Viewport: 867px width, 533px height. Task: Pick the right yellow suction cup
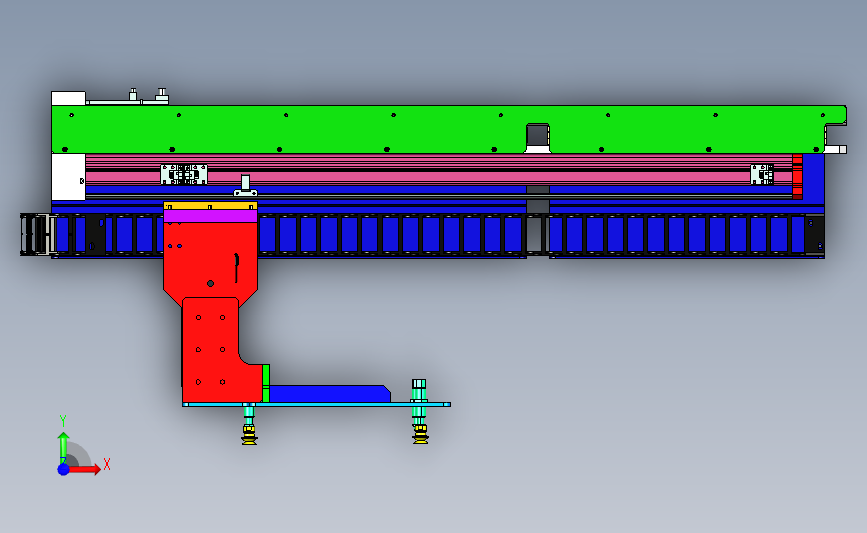coord(420,434)
